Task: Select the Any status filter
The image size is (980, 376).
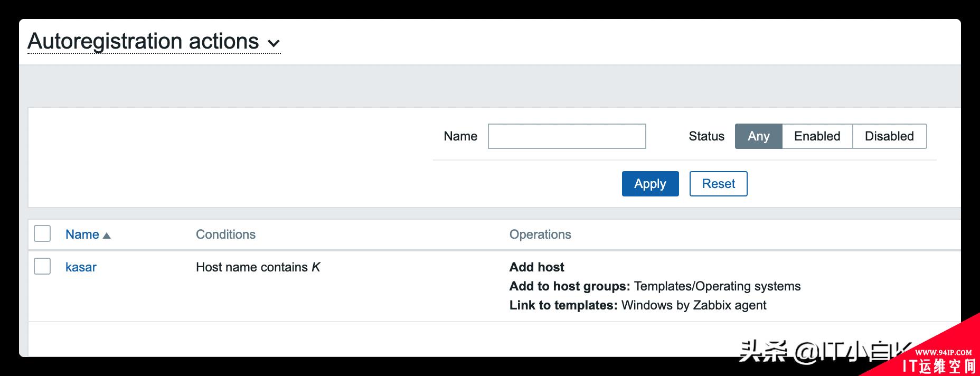Action: pos(758,136)
